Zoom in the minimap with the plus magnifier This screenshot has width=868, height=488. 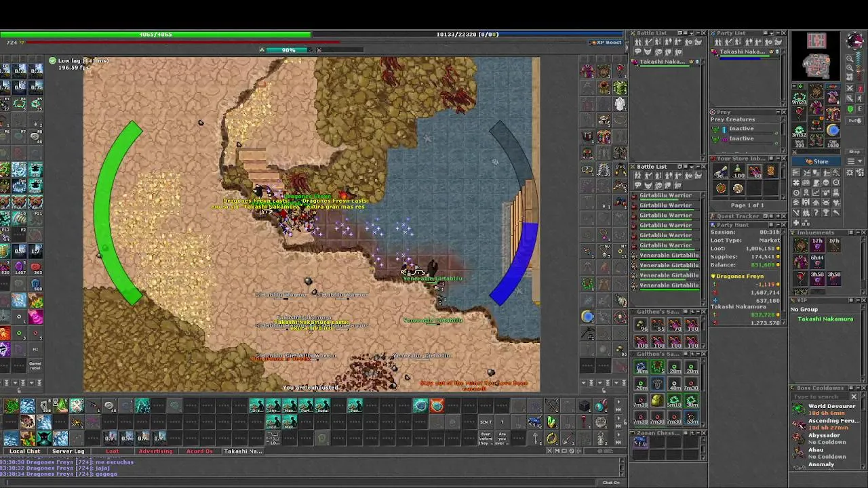(x=850, y=68)
